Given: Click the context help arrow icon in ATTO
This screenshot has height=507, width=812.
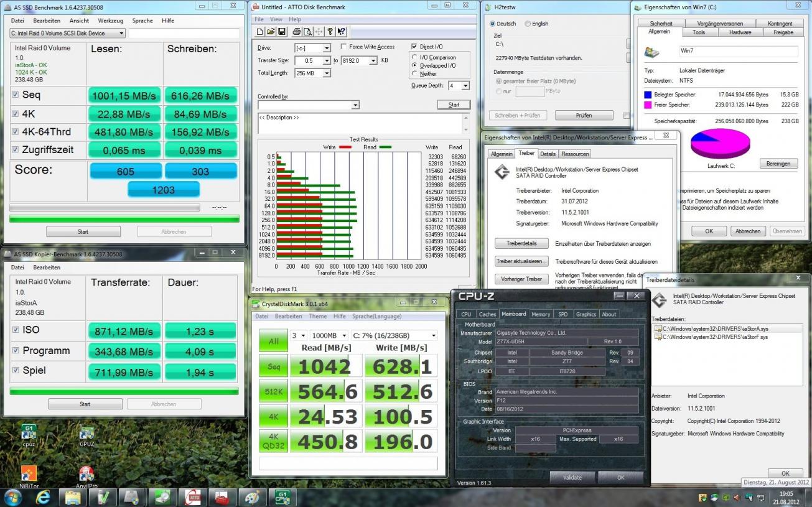Looking at the screenshot, I should (x=341, y=32).
